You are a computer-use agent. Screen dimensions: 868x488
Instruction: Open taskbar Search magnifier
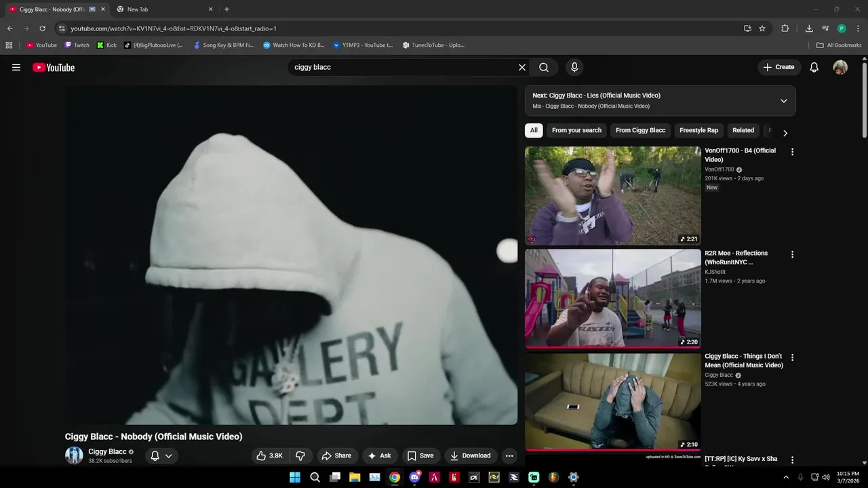coord(315,477)
